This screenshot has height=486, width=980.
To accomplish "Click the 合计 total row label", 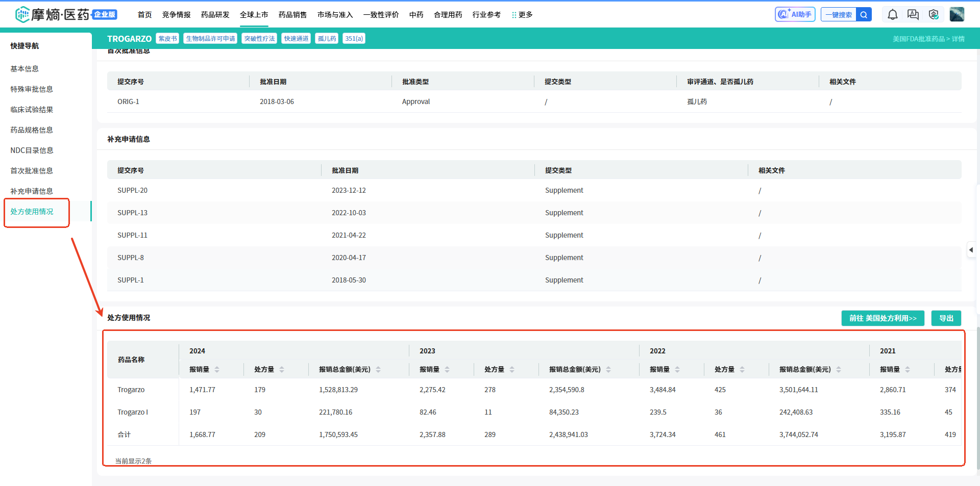I will [124, 434].
